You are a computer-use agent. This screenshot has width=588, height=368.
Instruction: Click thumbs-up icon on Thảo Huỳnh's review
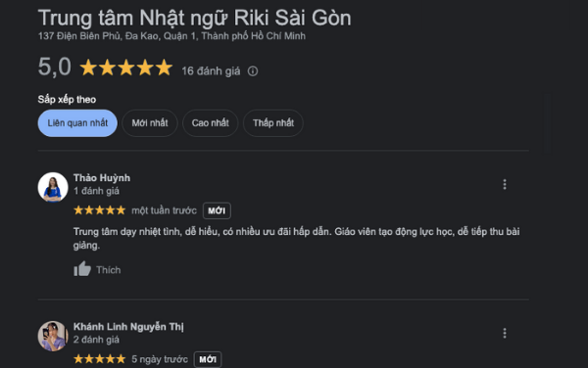[x=82, y=269]
